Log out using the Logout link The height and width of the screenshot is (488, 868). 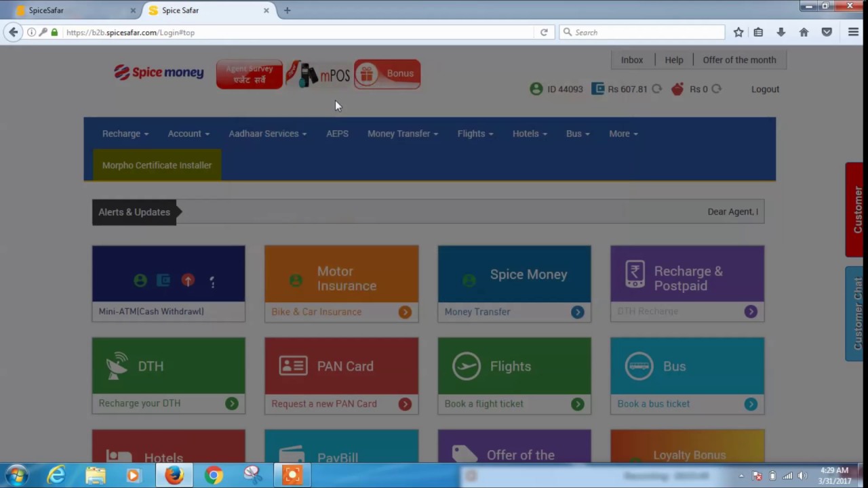pyautogui.click(x=765, y=89)
